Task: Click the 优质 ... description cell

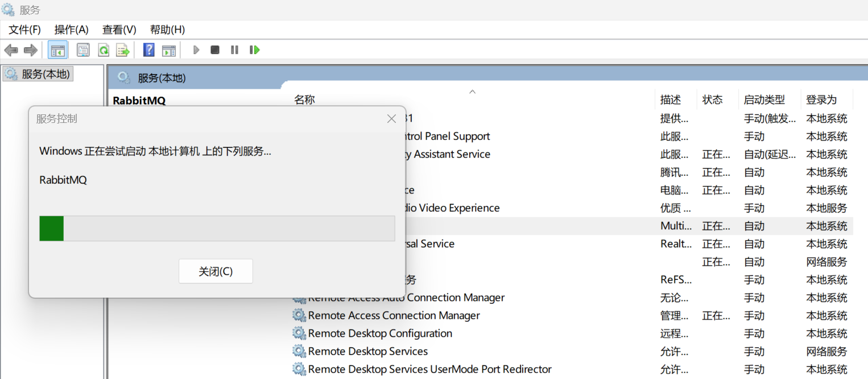Action: 676,208
